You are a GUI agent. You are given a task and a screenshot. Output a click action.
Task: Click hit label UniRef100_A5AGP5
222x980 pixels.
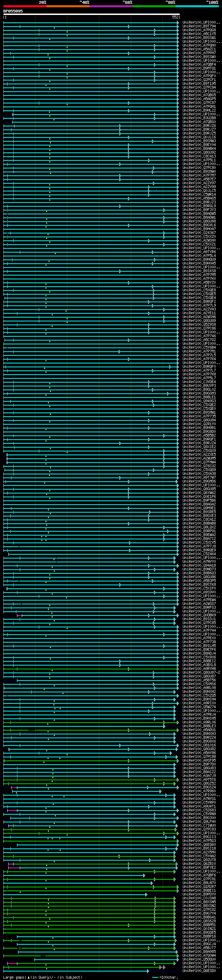[199, 99]
